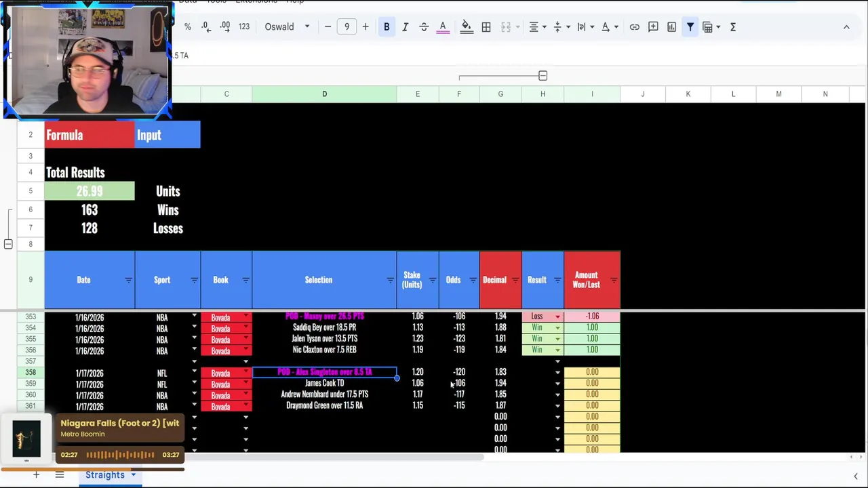
Task: Open the Straights tab dropdown arrow
Action: [x=134, y=475]
